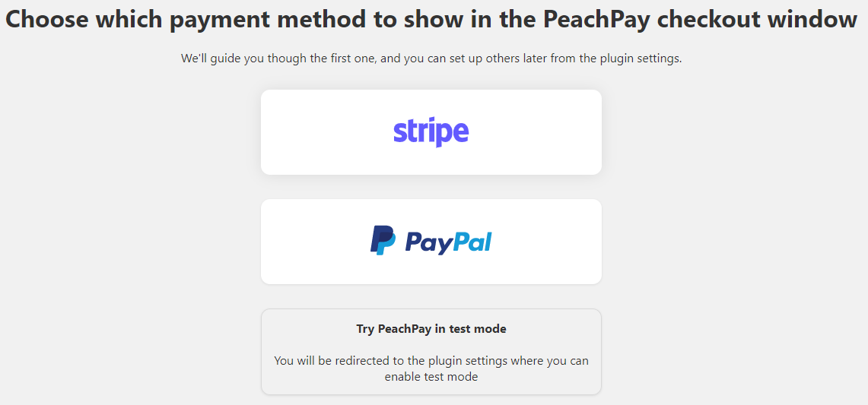
Task: Click the "enable test mode" line in the gray card
Action: click(x=431, y=378)
